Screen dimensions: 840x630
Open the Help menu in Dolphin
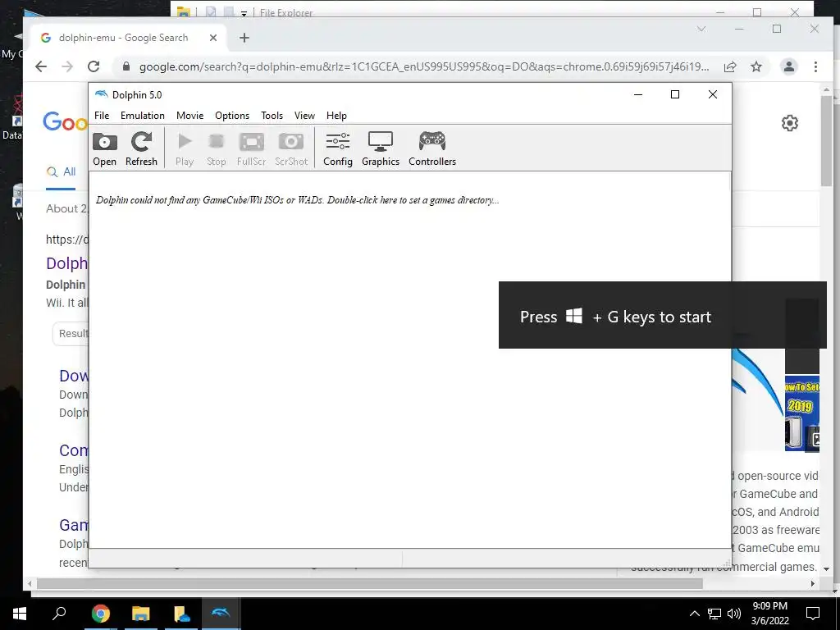pos(336,115)
